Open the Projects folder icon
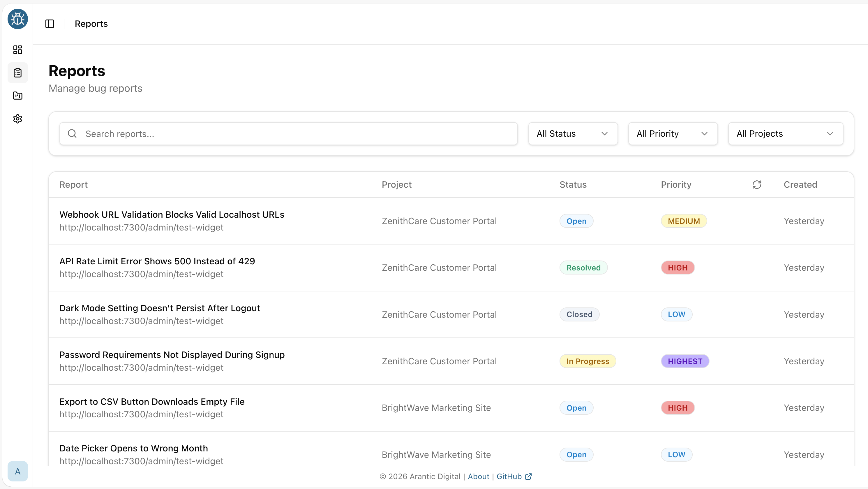Viewport: 868px width, 489px height. [x=17, y=96]
